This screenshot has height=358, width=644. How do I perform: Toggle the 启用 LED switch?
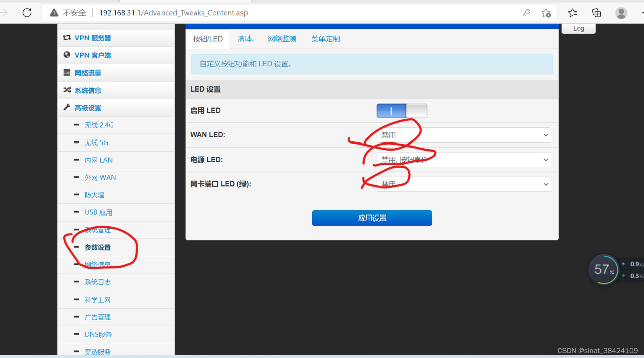click(401, 111)
